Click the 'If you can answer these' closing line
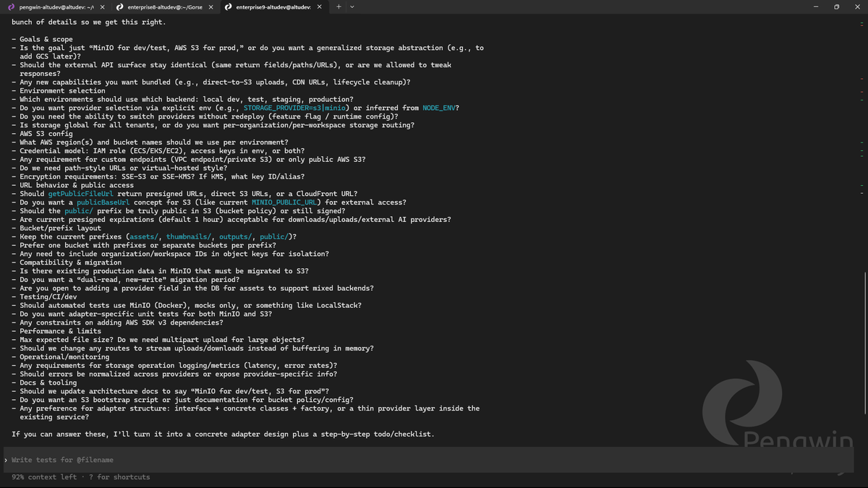The height and width of the screenshot is (488, 868). point(223,434)
